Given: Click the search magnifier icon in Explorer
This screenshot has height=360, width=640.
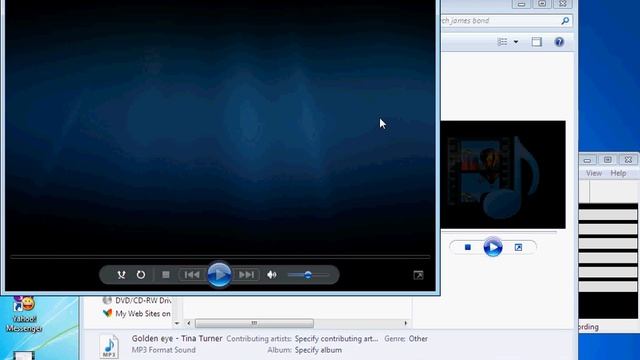Looking at the screenshot, I should point(565,20).
